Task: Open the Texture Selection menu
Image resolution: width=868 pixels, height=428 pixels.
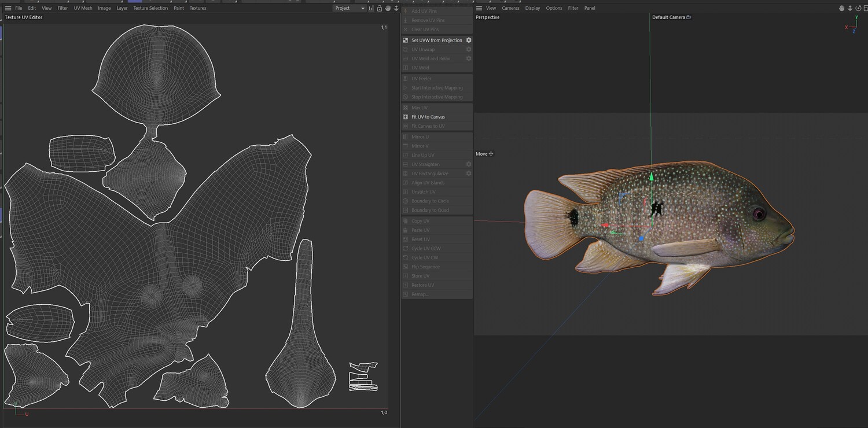Action: (x=150, y=8)
